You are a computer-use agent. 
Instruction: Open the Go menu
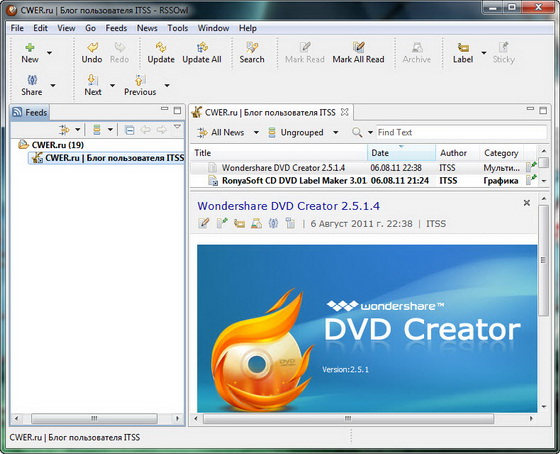(x=90, y=28)
